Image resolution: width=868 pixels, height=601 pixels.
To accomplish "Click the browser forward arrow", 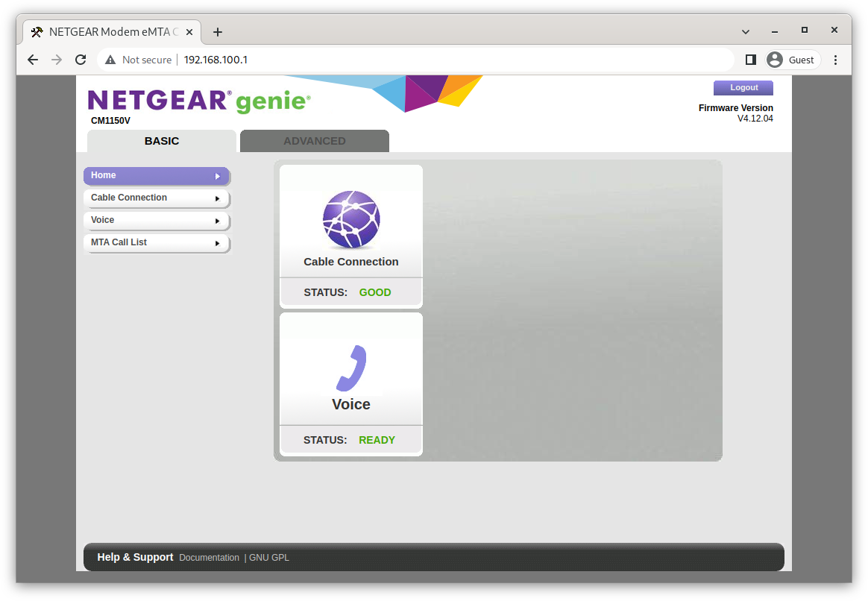I will click(x=57, y=60).
